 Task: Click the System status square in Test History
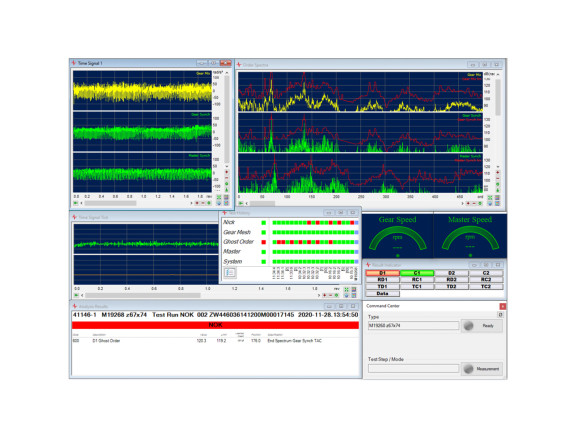(264, 262)
